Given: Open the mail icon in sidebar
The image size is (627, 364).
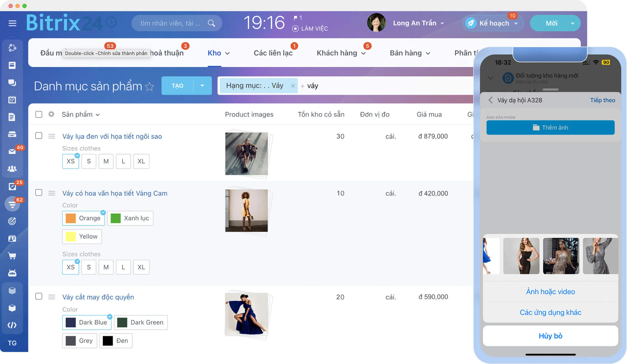Looking at the screenshot, I should point(12,151).
